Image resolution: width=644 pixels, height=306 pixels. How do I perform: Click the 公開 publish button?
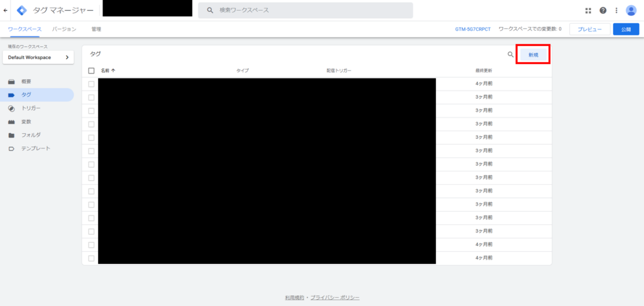point(626,30)
